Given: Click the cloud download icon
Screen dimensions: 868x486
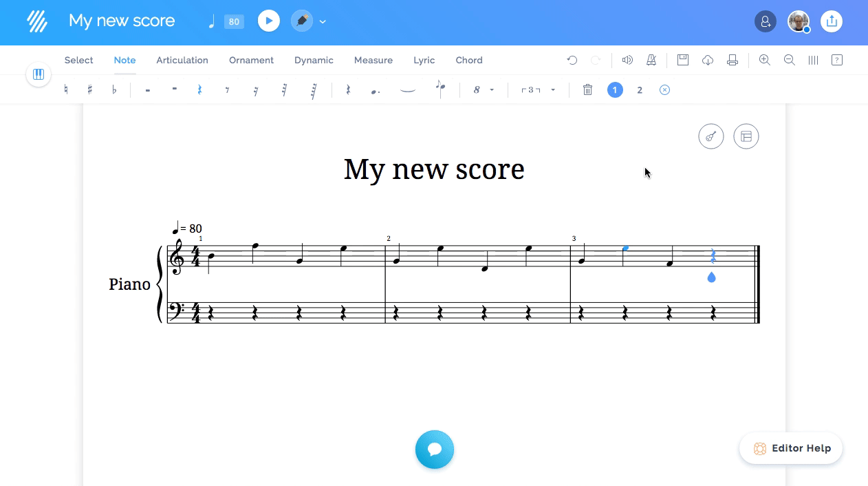Looking at the screenshot, I should click(x=708, y=60).
